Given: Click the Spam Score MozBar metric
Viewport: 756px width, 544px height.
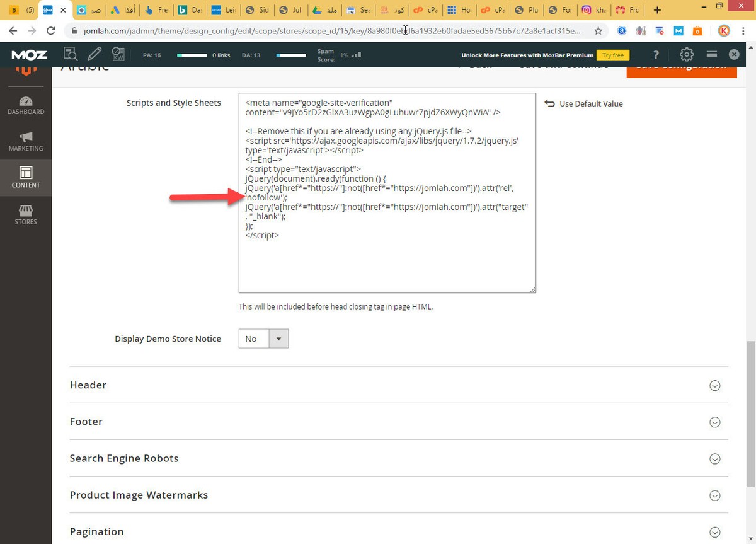Looking at the screenshot, I should click(x=340, y=55).
